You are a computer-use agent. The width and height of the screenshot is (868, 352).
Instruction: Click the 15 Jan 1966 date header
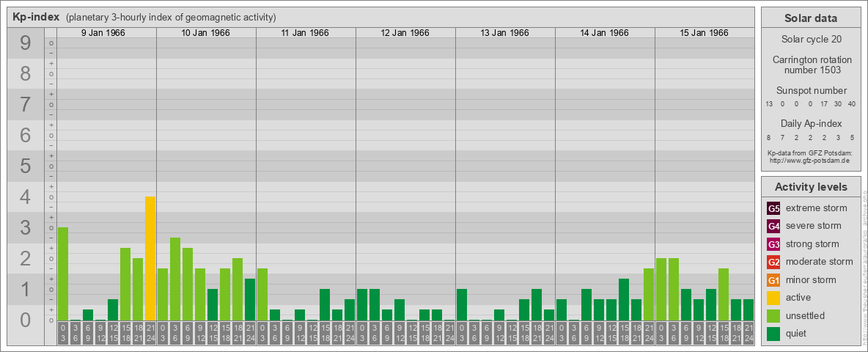pos(704,33)
